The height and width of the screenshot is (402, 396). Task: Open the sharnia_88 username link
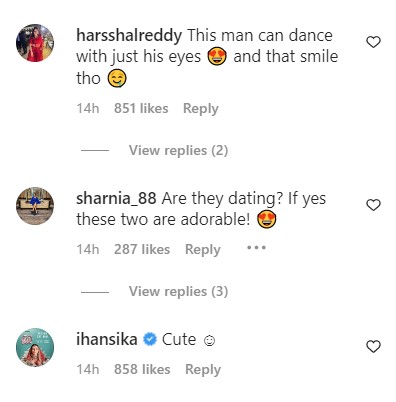point(116,199)
